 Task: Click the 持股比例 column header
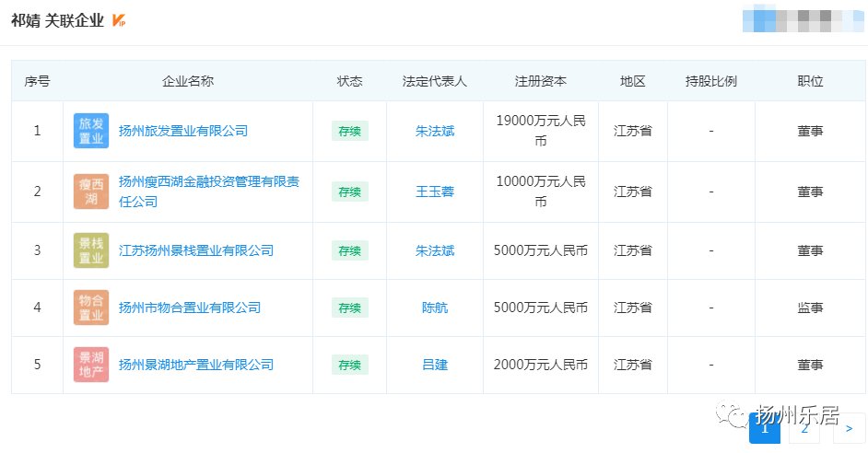710,81
